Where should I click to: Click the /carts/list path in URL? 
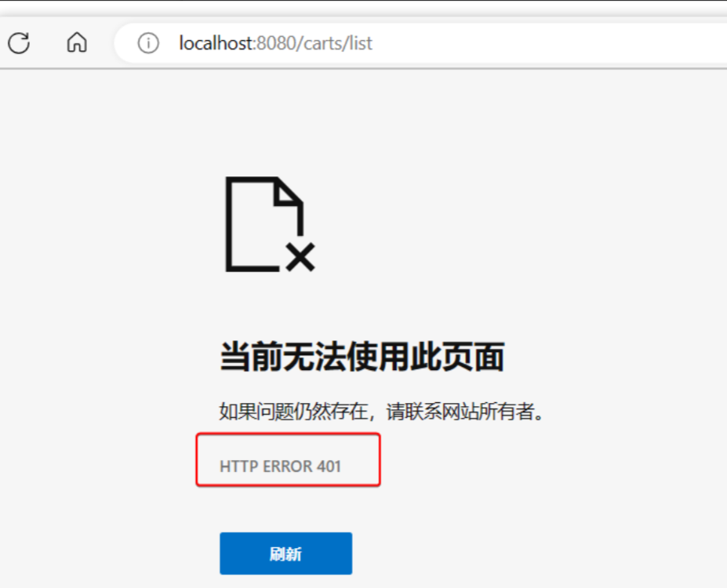(334, 43)
